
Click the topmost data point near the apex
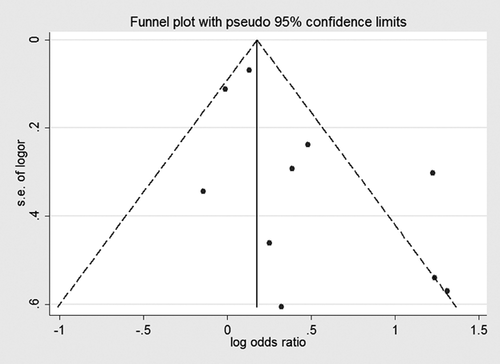point(249,70)
